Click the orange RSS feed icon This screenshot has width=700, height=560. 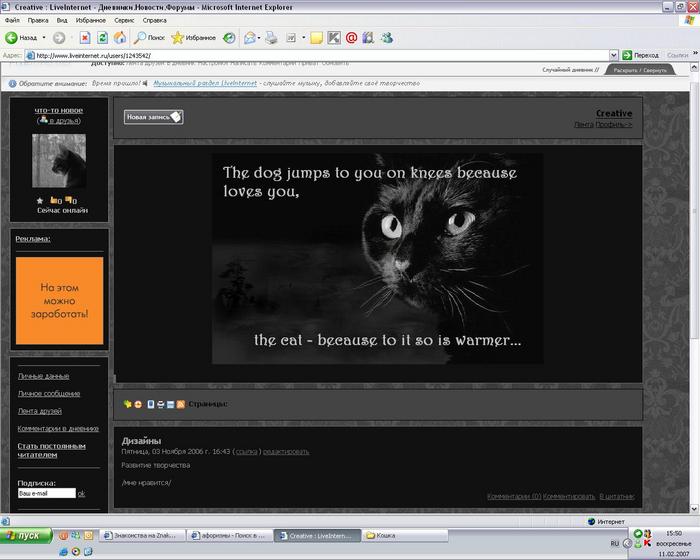coord(180,404)
